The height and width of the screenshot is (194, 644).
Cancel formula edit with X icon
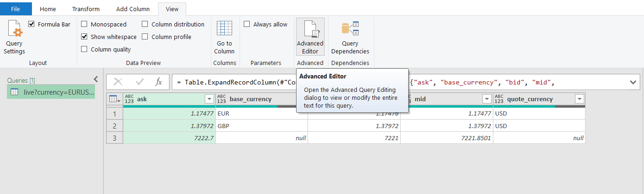point(118,82)
